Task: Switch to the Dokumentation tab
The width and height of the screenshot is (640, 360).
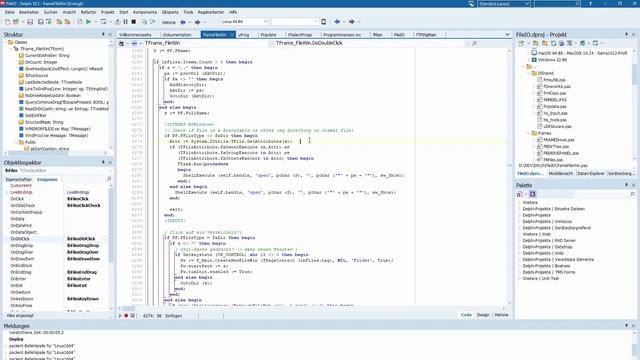Action: [x=177, y=35]
